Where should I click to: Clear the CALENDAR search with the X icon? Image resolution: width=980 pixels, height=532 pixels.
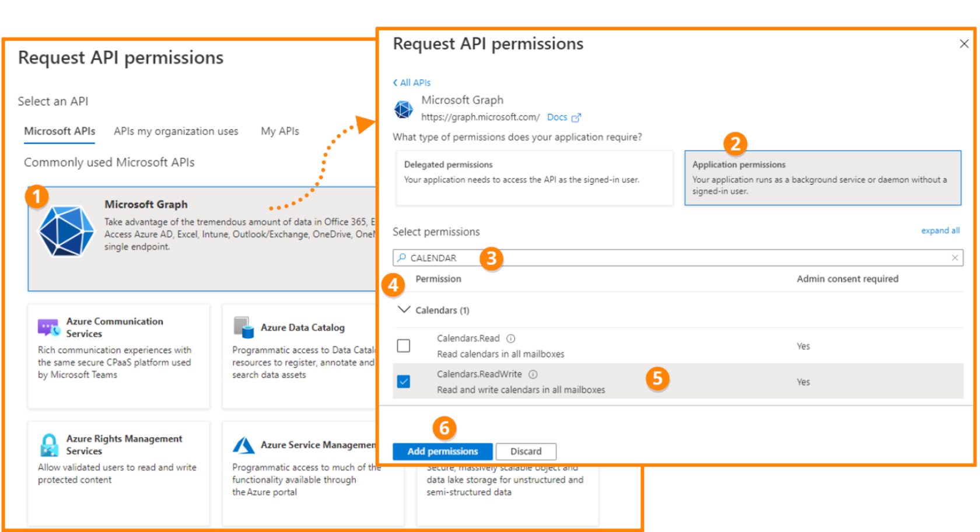tap(954, 258)
